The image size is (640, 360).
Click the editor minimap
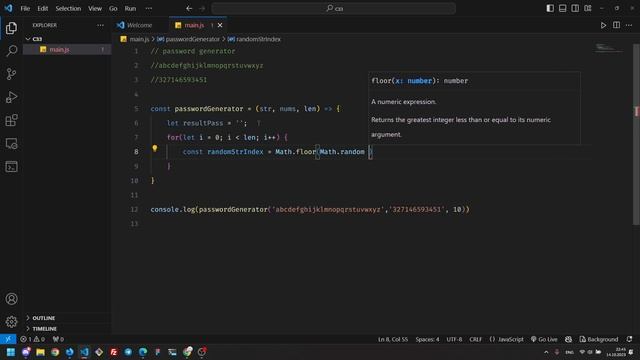[x=608, y=48]
